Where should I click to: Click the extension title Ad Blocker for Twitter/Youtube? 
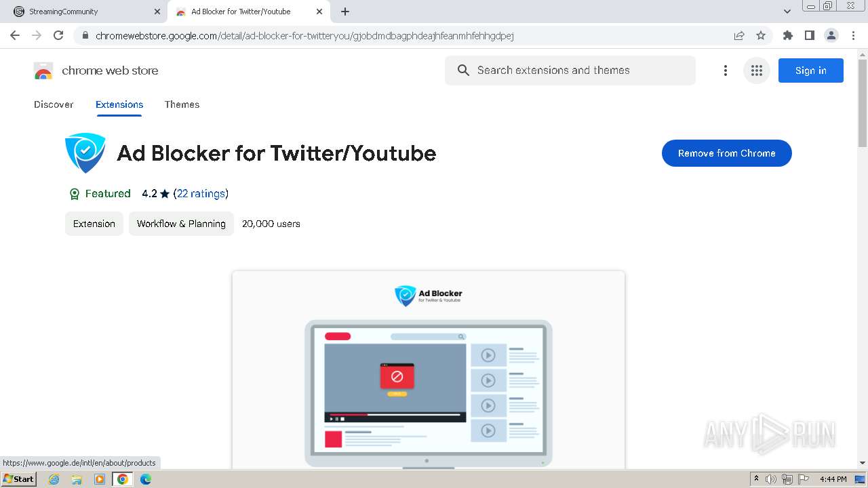(x=276, y=153)
